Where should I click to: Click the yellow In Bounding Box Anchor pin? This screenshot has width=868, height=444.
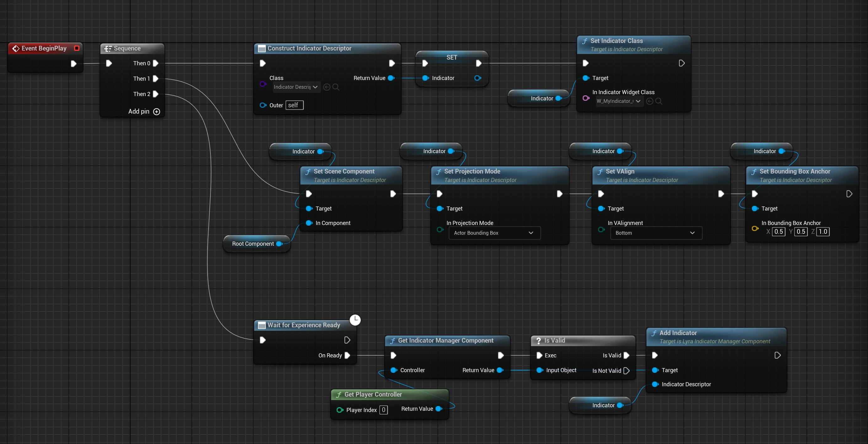tap(755, 229)
